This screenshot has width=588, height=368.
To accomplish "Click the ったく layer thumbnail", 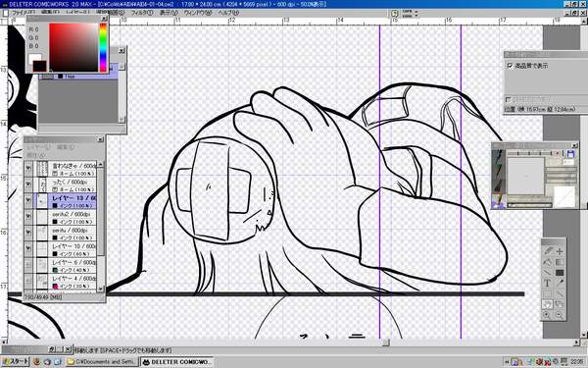I will click(43, 185).
